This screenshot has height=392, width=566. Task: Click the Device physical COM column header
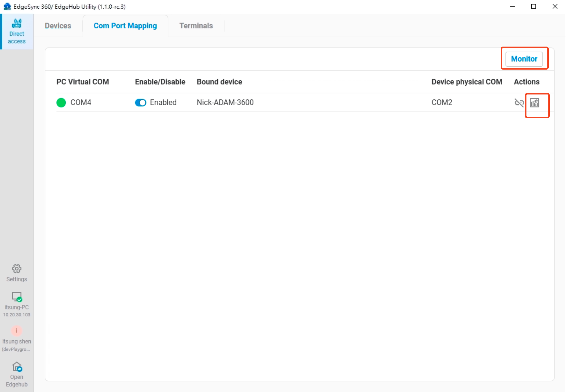(467, 81)
